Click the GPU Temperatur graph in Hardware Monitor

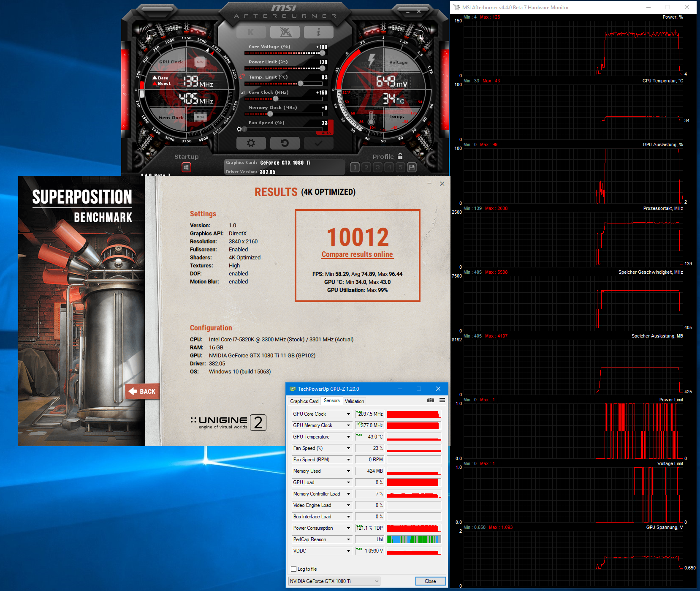573,112
